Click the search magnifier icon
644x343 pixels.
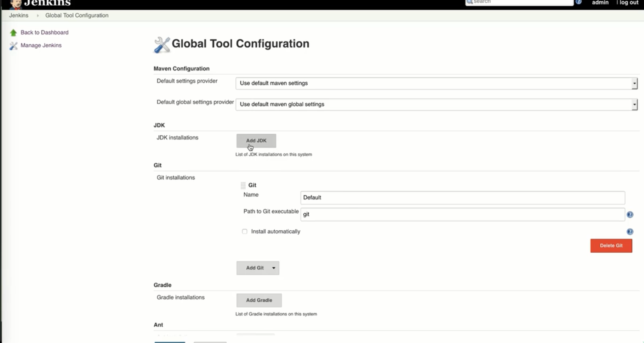[470, 2]
